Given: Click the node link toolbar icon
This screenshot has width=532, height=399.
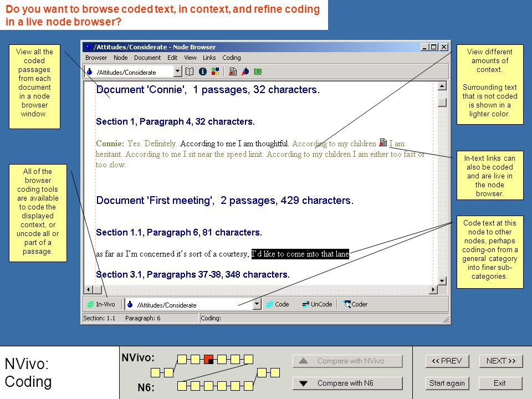Looking at the screenshot, I should 245,71.
